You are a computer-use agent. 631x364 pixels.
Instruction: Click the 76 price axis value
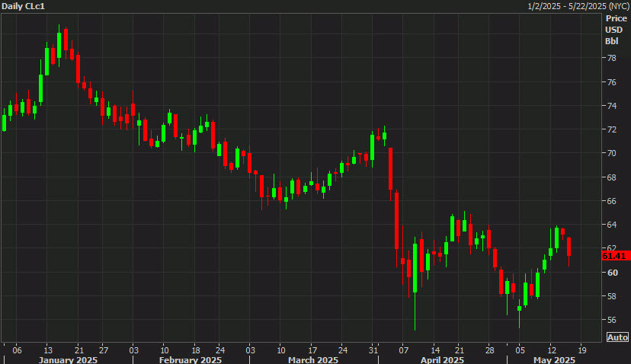[x=611, y=82]
